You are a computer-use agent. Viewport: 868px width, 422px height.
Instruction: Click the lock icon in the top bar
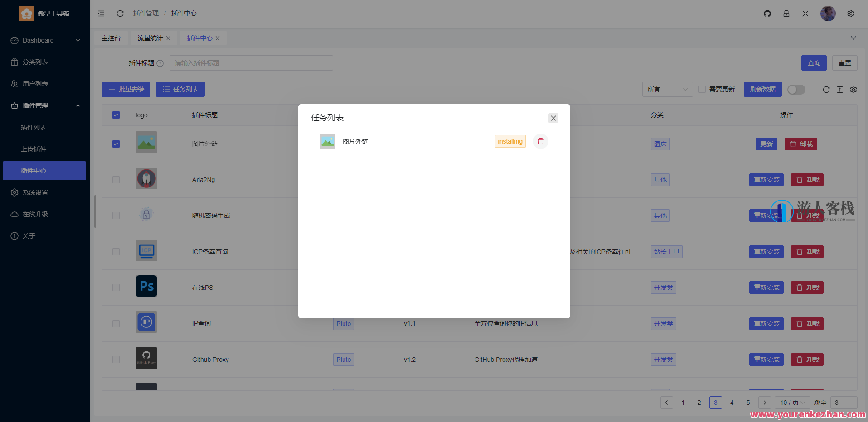click(x=786, y=14)
